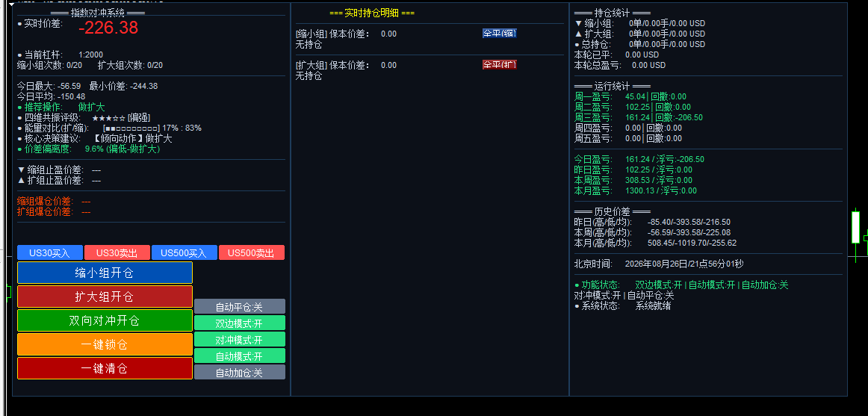Select 昨日盈亏 102.25 row
Screen dimensions: 868x416
click(633, 170)
